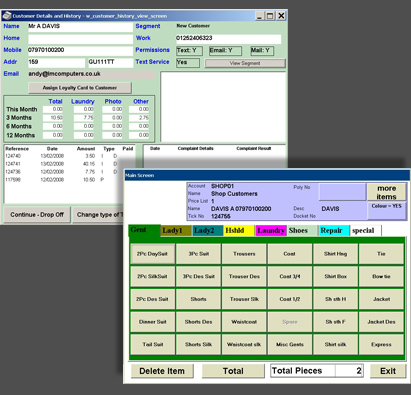
Task: Exit the Main Screen window
Action: point(388,371)
